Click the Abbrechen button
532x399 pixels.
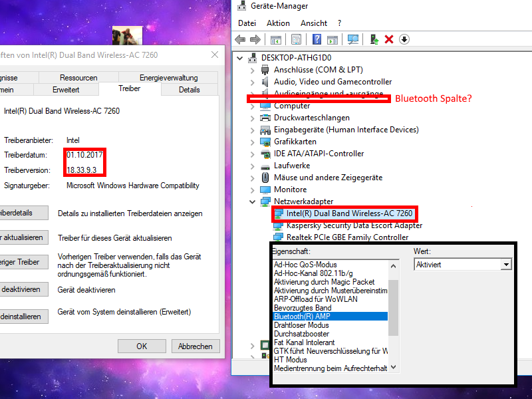(x=196, y=346)
